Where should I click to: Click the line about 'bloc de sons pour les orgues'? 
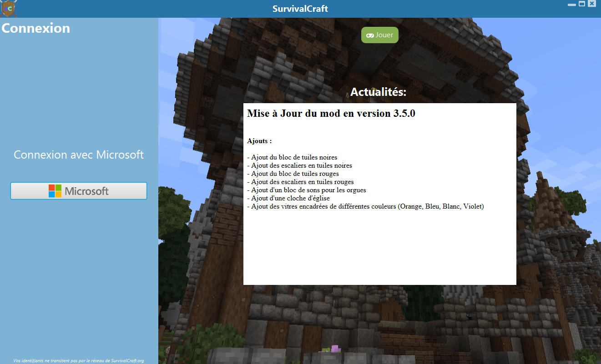[x=307, y=190]
